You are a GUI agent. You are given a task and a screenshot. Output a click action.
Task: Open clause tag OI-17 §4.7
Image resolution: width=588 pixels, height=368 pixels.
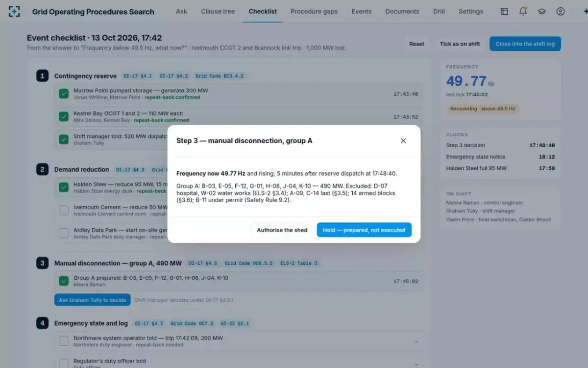click(149, 323)
